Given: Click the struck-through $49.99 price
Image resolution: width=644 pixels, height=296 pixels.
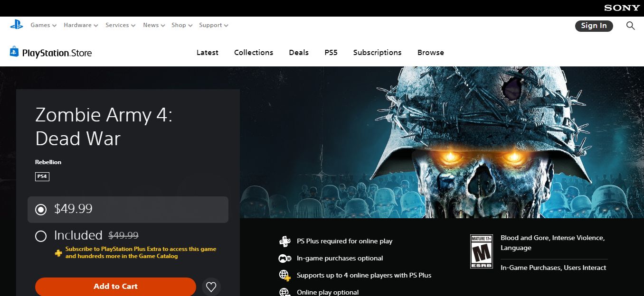Looking at the screenshot, I should [x=123, y=235].
